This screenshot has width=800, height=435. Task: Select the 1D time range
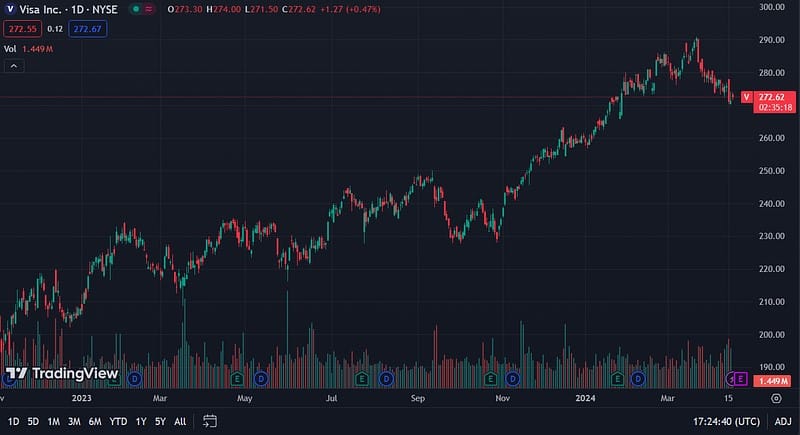click(13, 421)
